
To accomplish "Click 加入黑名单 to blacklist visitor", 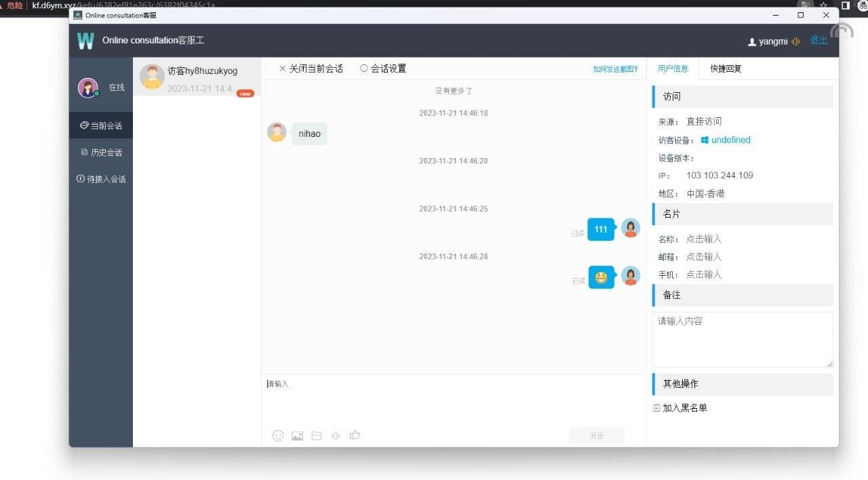I will [x=685, y=407].
